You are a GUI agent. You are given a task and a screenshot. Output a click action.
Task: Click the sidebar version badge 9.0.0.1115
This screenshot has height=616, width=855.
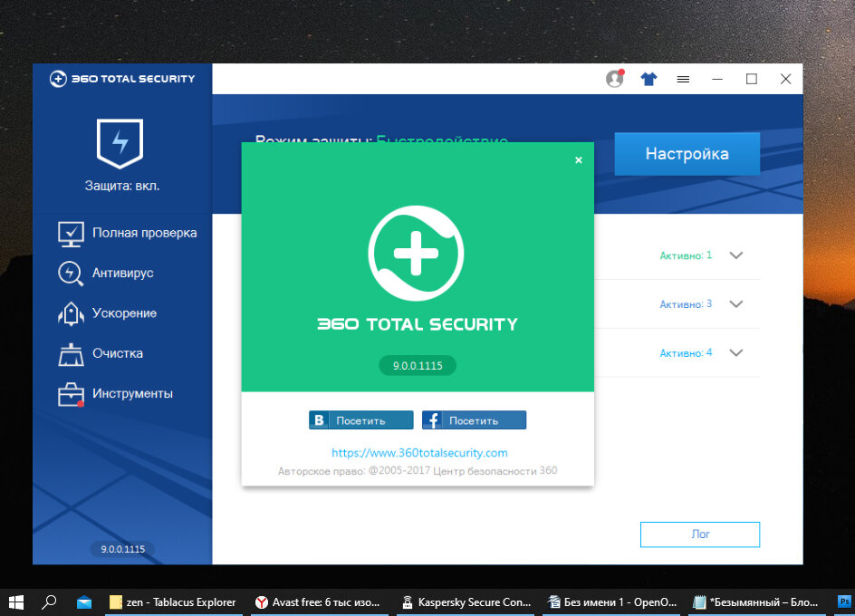[122, 549]
